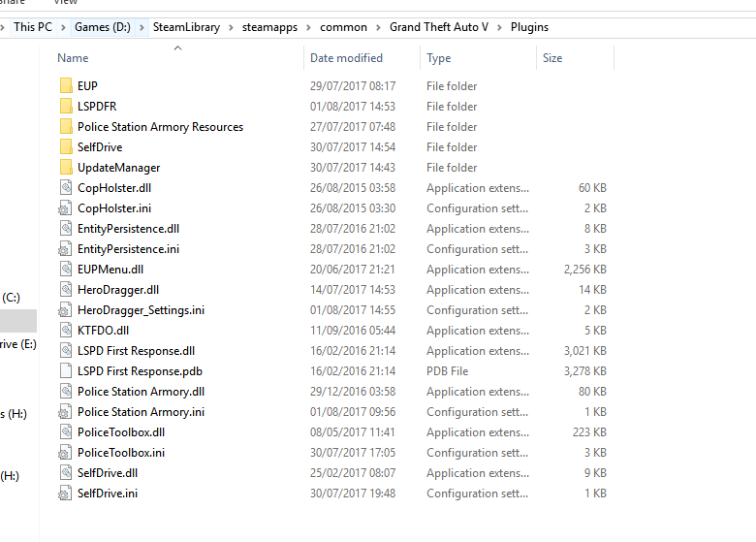Select the file name KTFDO.dll
Screen dimensions: 756x542
click(103, 331)
